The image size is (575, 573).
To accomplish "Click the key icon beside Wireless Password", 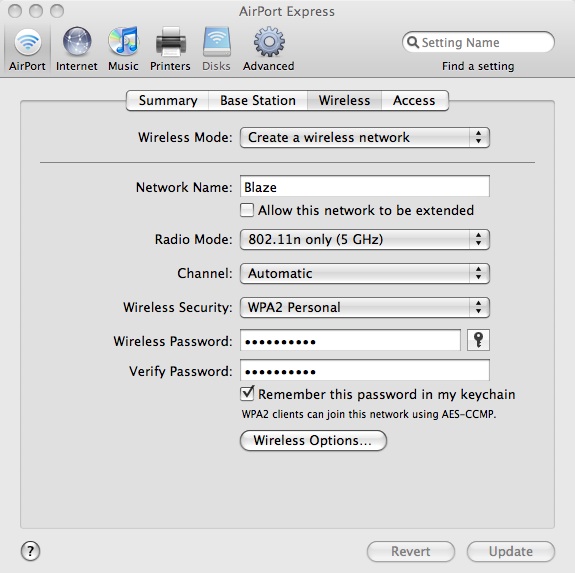I will point(478,340).
